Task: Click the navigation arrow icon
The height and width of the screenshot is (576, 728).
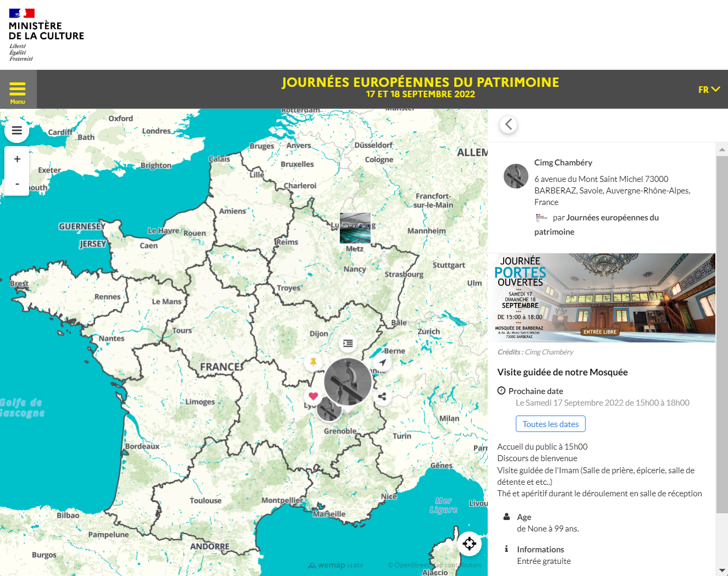Action: click(382, 362)
